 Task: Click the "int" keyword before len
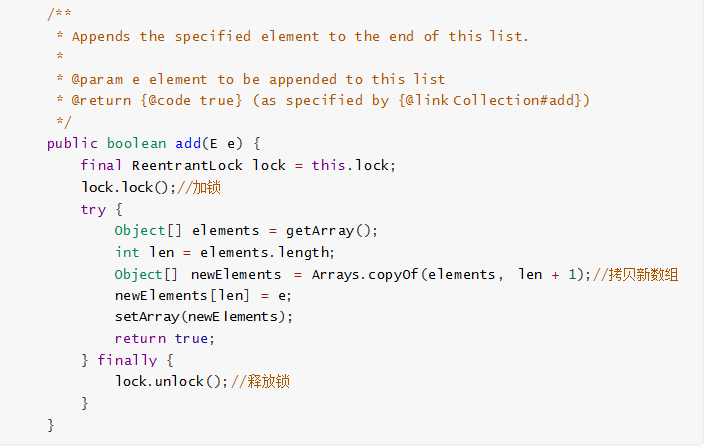[127, 252]
